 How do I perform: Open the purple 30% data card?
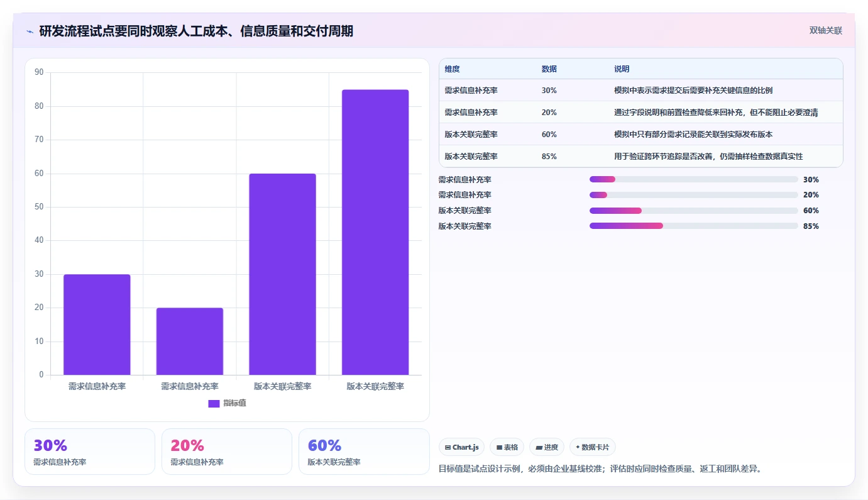[x=90, y=452]
